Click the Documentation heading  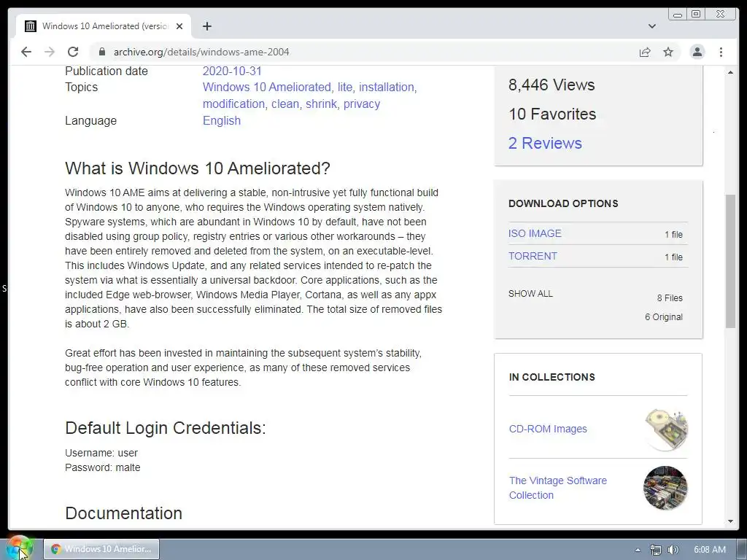(x=123, y=513)
